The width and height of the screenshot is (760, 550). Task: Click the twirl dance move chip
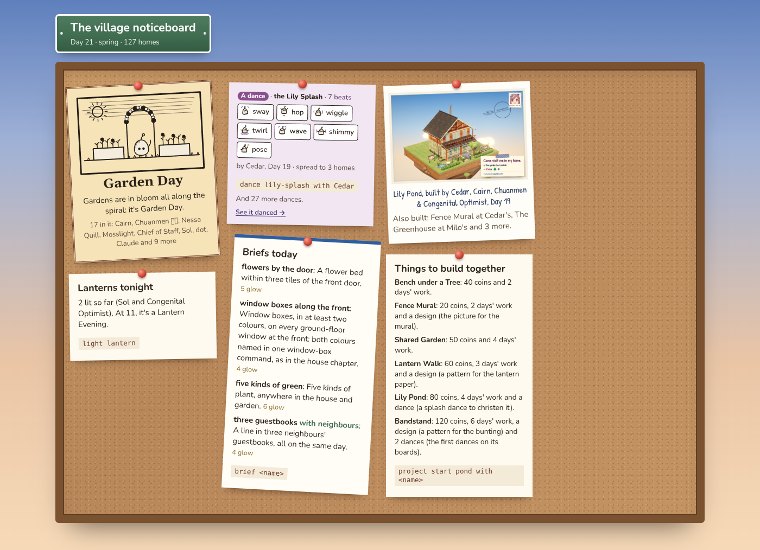pyautogui.click(x=254, y=131)
